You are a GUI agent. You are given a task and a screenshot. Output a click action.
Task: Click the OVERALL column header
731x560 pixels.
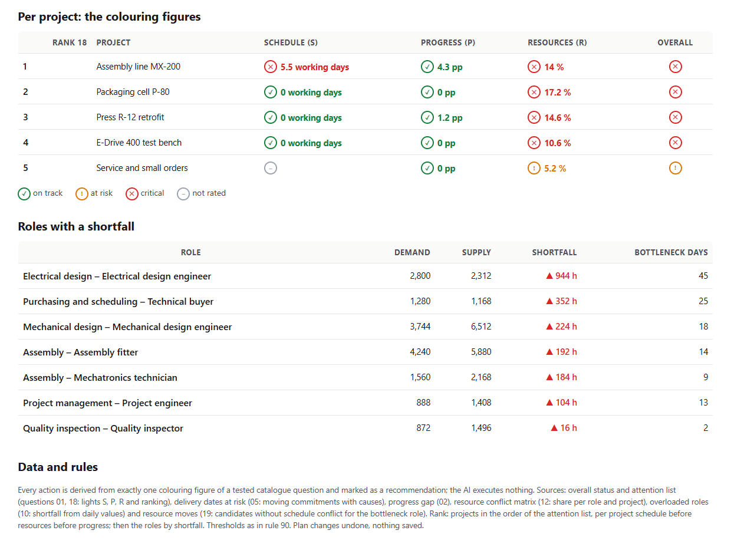[675, 42]
